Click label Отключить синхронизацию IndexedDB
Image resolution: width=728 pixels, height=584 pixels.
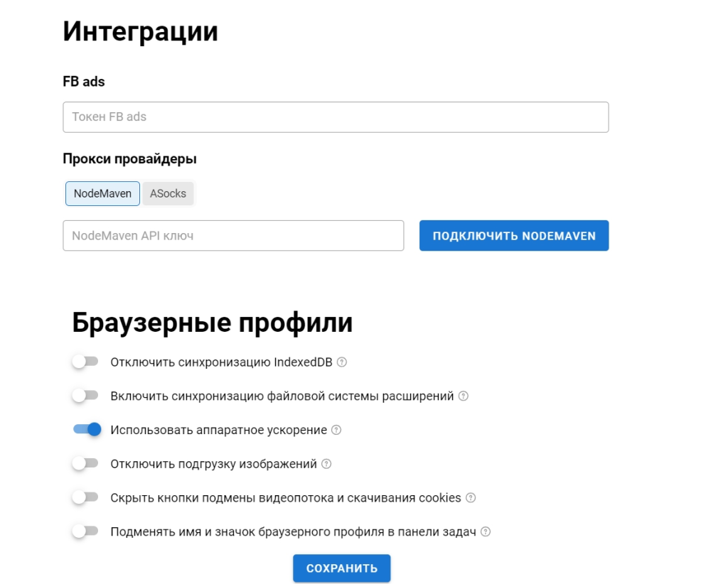(x=222, y=362)
